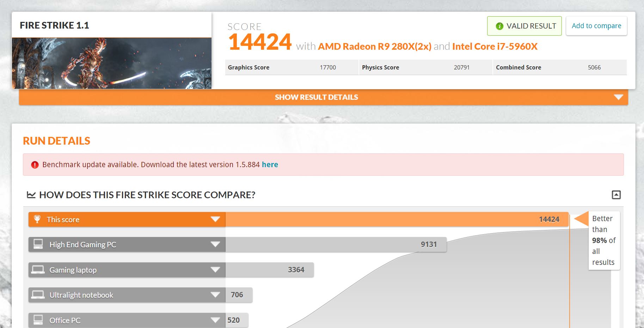Viewport: 644px width, 328px height.
Task: Click the Fire Strike thumbnail image
Action: click(112, 63)
